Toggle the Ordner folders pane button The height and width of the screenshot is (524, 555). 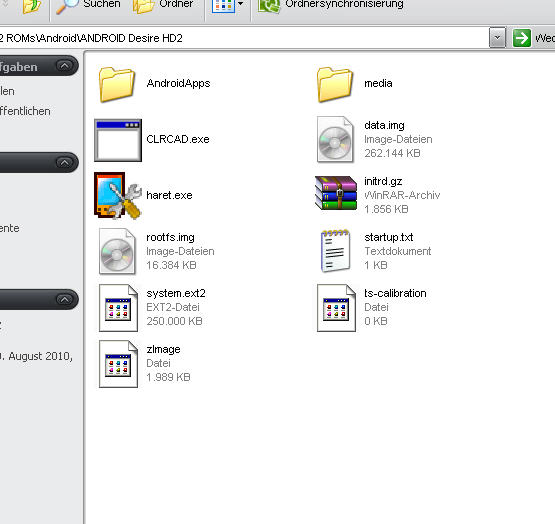pyautogui.click(x=163, y=5)
